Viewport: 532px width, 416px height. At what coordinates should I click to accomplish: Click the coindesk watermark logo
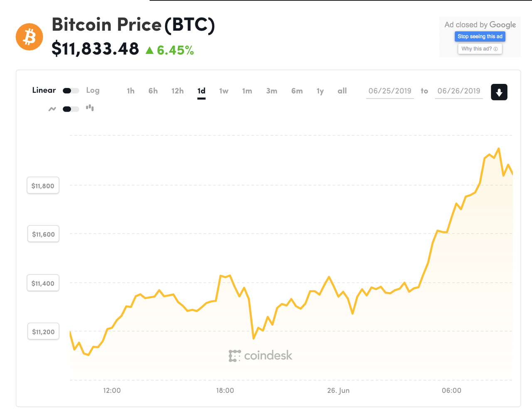coord(261,355)
